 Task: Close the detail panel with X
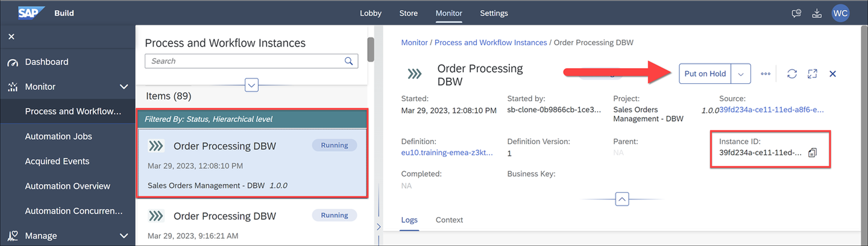click(833, 74)
